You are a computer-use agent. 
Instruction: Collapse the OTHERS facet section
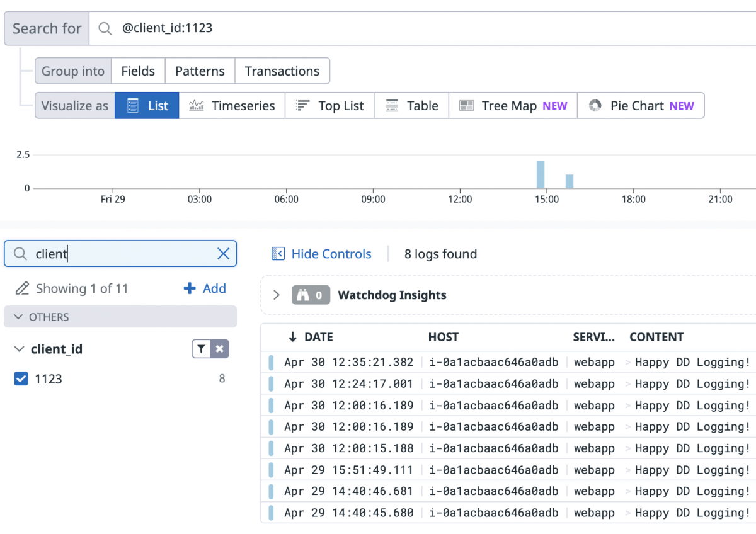coord(18,317)
